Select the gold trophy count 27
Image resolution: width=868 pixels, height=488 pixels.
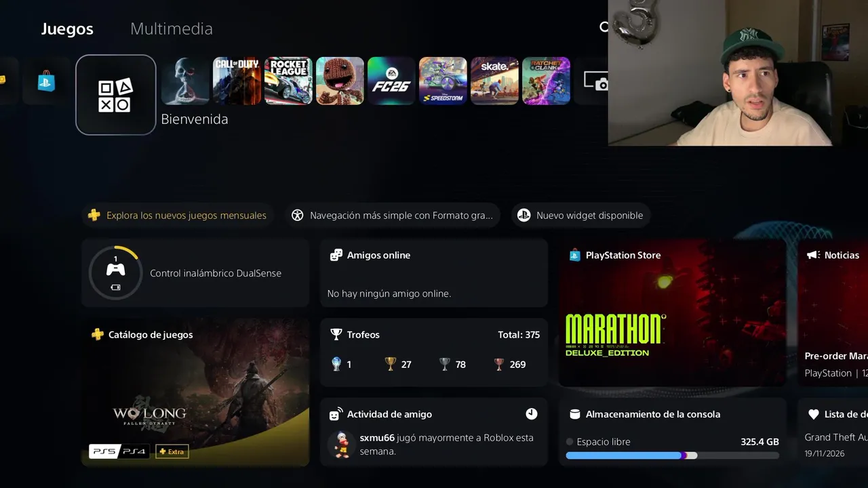pos(398,365)
